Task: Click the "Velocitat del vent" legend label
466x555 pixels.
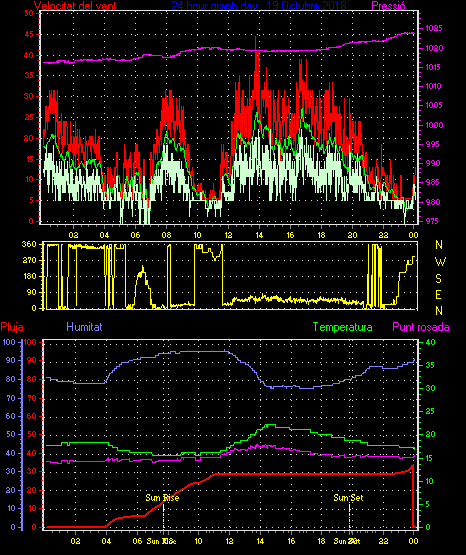Action: [75, 6]
